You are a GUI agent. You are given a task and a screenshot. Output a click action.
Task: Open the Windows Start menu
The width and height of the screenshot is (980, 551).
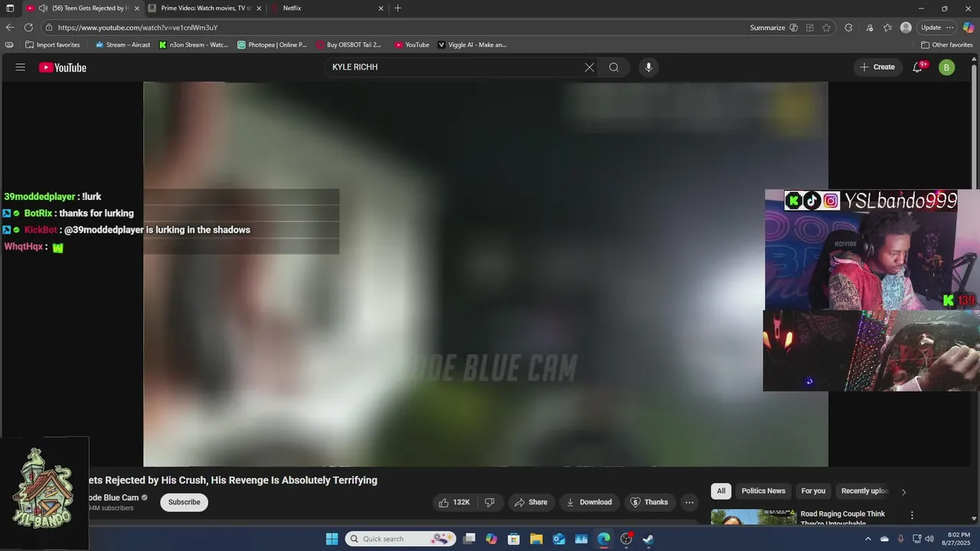[x=332, y=539]
